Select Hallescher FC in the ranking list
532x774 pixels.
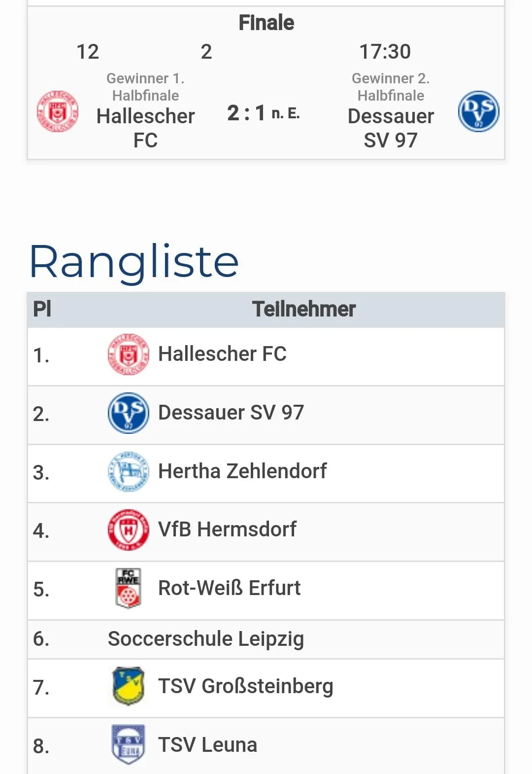pyautogui.click(x=222, y=354)
